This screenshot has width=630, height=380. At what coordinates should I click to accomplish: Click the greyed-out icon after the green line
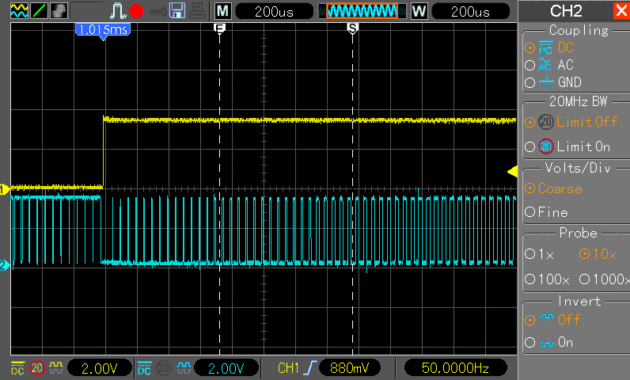coord(59,11)
